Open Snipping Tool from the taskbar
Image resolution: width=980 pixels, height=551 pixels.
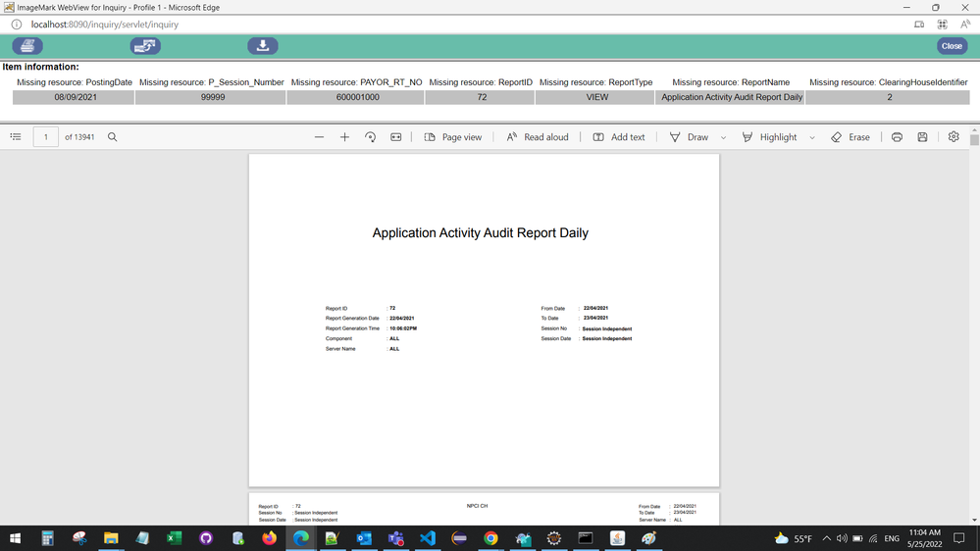(x=79, y=538)
